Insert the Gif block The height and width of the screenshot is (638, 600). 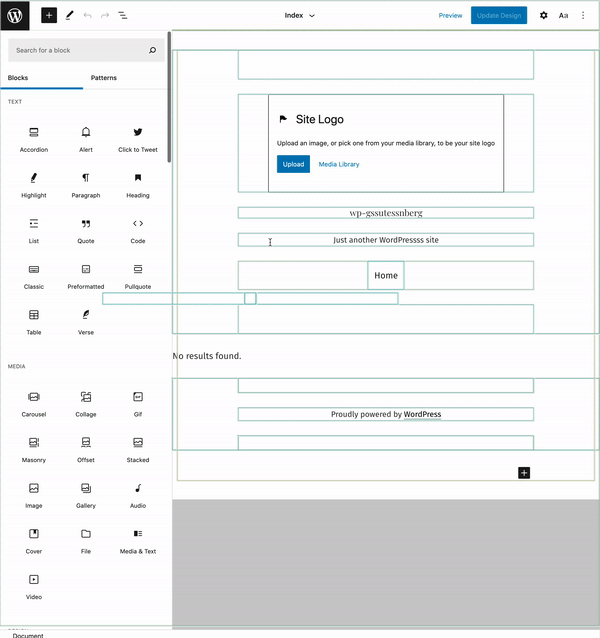coord(138,404)
